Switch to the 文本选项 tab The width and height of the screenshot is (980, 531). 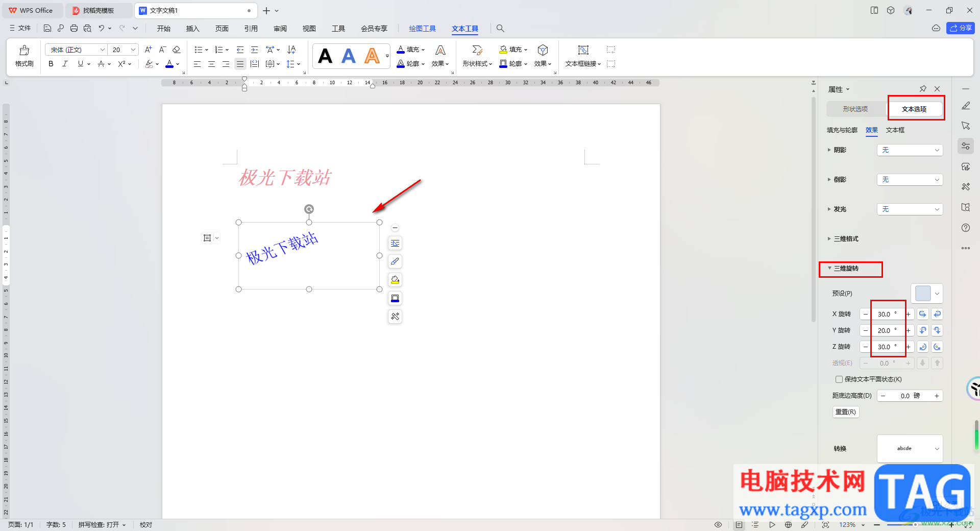pos(914,109)
